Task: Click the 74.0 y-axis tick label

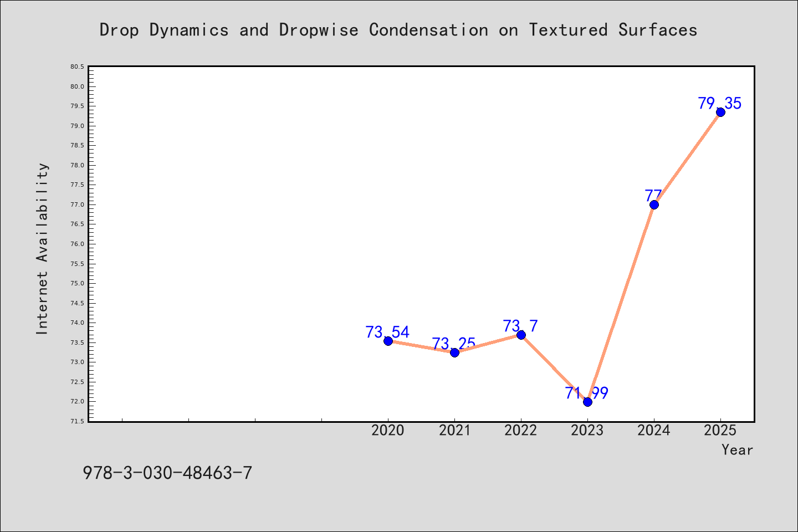Action: pyautogui.click(x=77, y=323)
